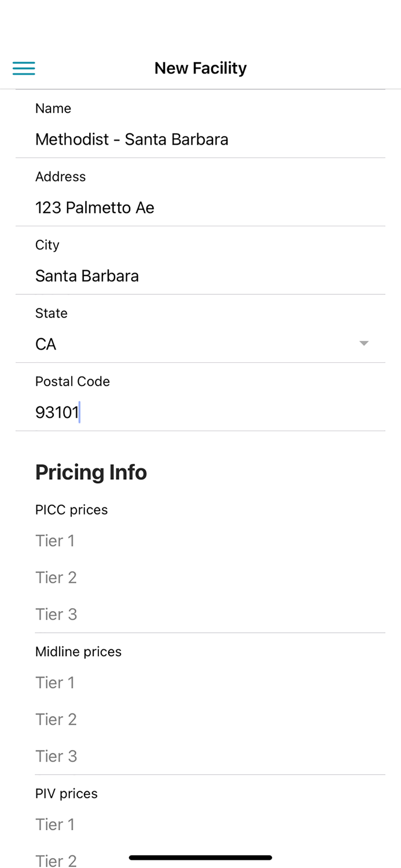Select the Postal Code field 93101
Viewport: 401px width, 868px height.
point(57,413)
